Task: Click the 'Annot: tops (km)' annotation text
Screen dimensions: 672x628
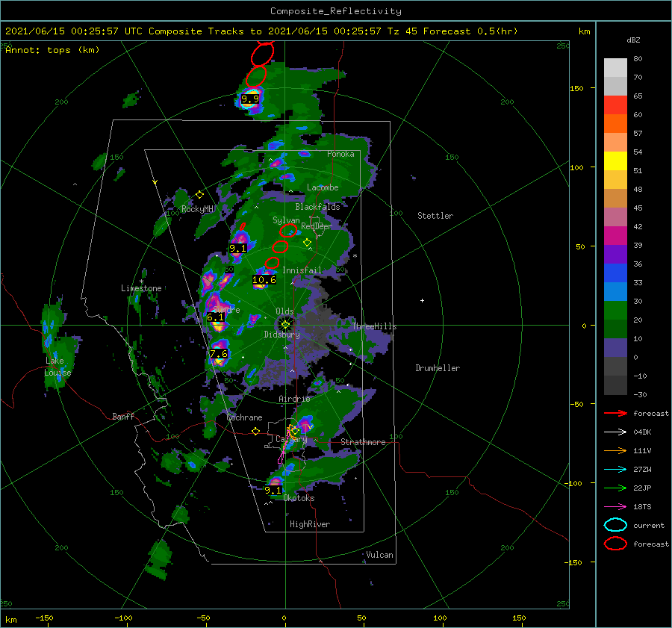Action: 52,50
